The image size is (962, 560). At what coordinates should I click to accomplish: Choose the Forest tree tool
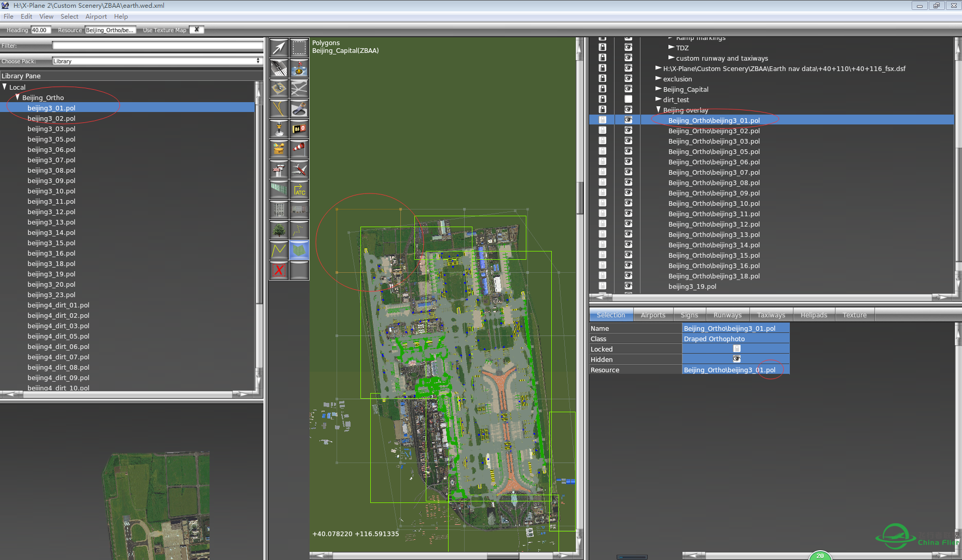pos(279,230)
